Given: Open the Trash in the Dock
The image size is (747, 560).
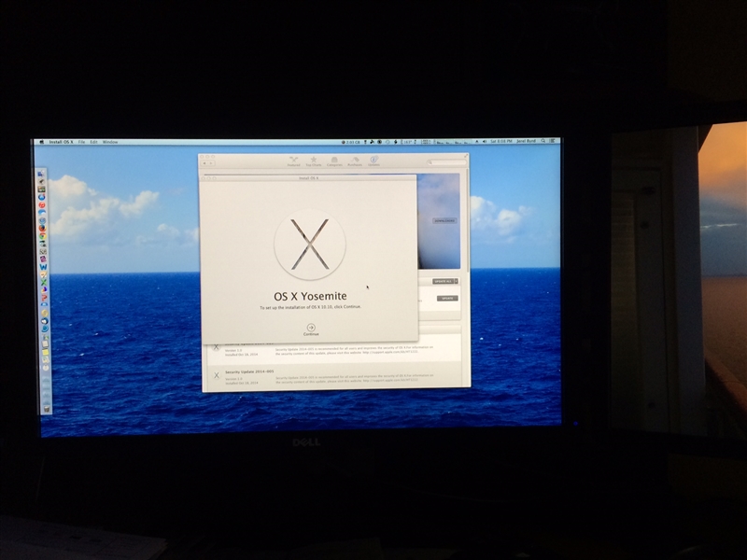Looking at the screenshot, I should point(47,409).
